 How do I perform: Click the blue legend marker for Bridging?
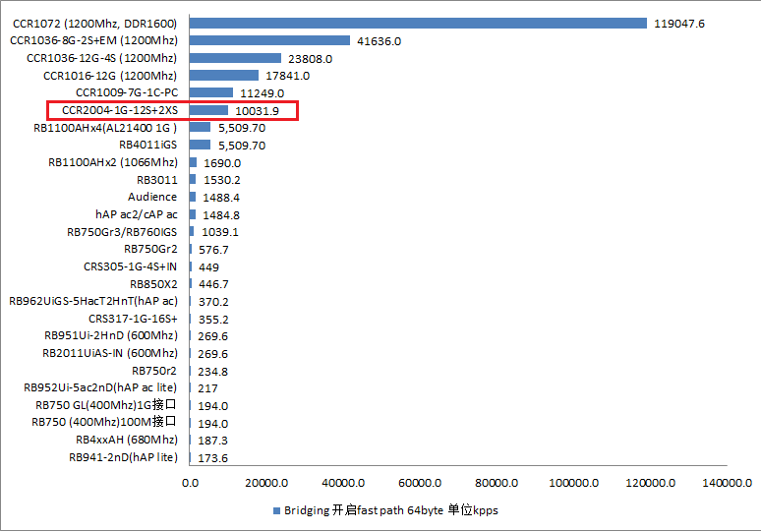pos(276,511)
